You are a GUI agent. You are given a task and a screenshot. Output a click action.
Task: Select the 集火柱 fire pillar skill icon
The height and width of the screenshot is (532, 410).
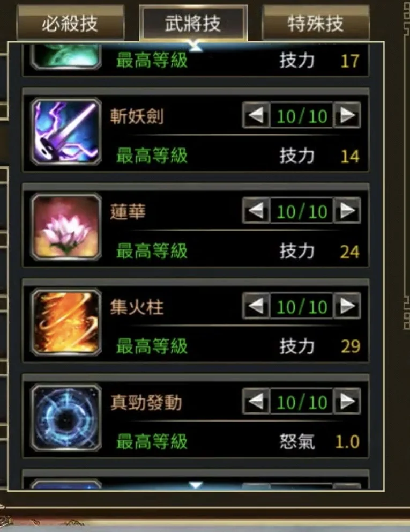(x=66, y=323)
